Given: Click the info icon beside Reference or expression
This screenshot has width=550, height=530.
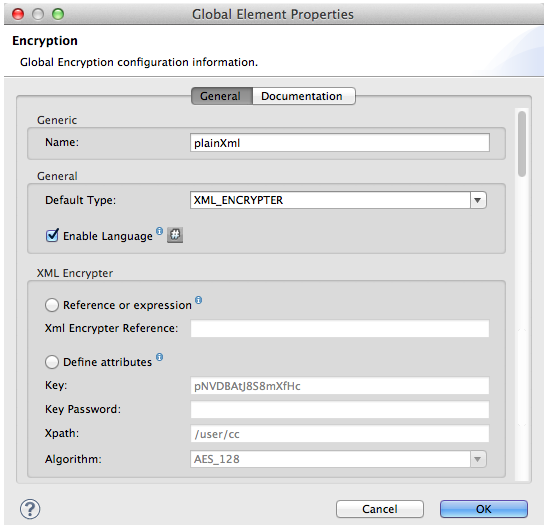Looking at the screenshot, I should (199, 300).
